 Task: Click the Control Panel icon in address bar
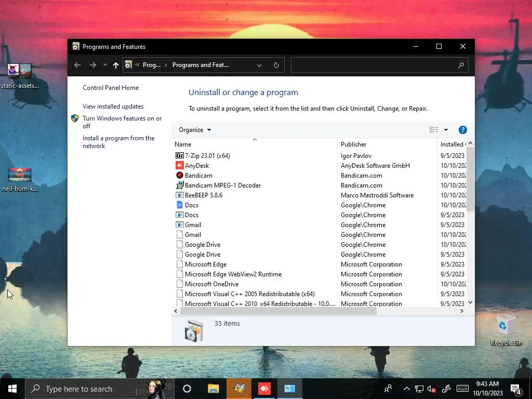pos(128,65)
